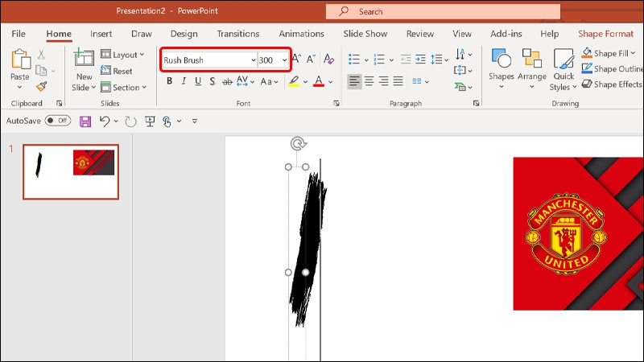Expand Change Case dropdown
This screenshot has width=644, height=362.
coord(276,82)
